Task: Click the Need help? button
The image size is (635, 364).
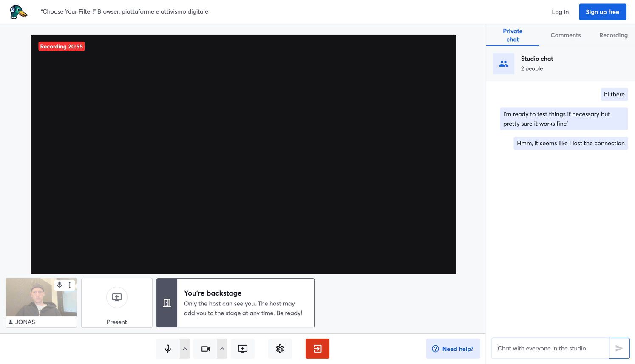Action: tap(453, 349)
